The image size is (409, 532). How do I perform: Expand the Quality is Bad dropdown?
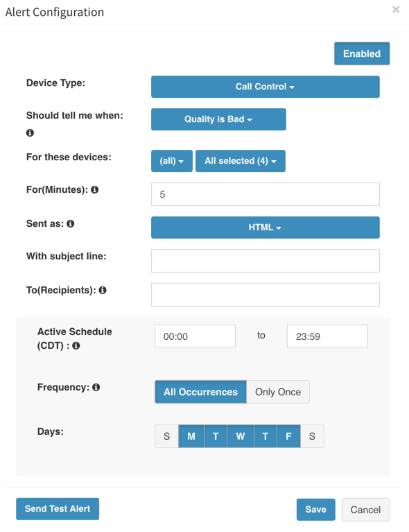click(x=218, y=119)
